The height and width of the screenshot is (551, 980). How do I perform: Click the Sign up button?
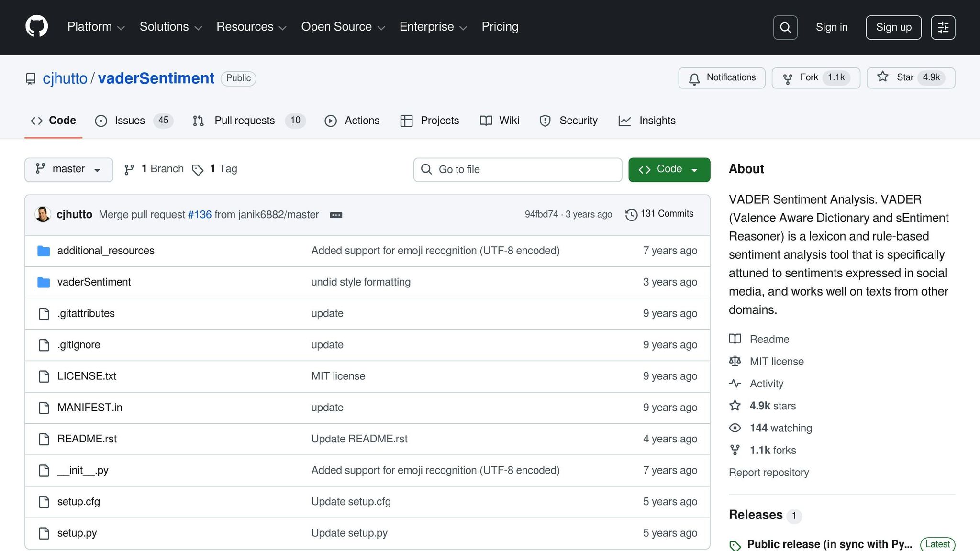tap(893, 28)
